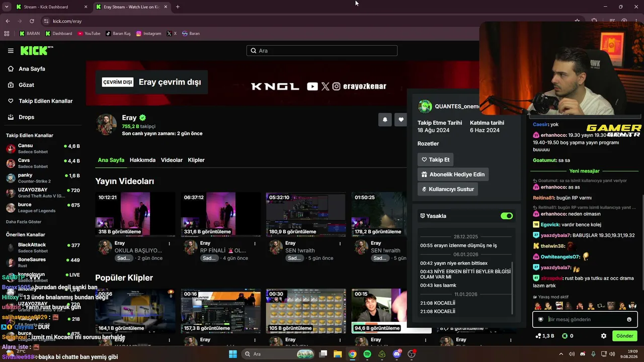644x362 pixels.
Task: Open Eray's profile avatar
Action: [107, 125]
